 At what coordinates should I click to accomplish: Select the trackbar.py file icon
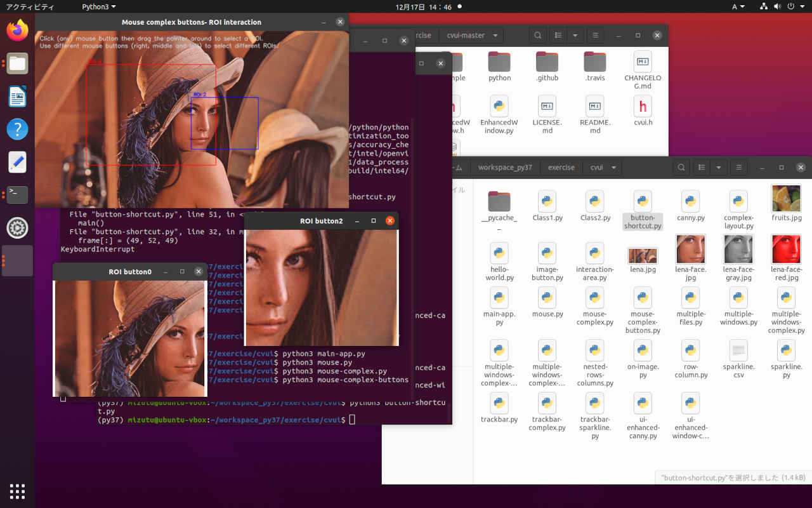[499, 403]
